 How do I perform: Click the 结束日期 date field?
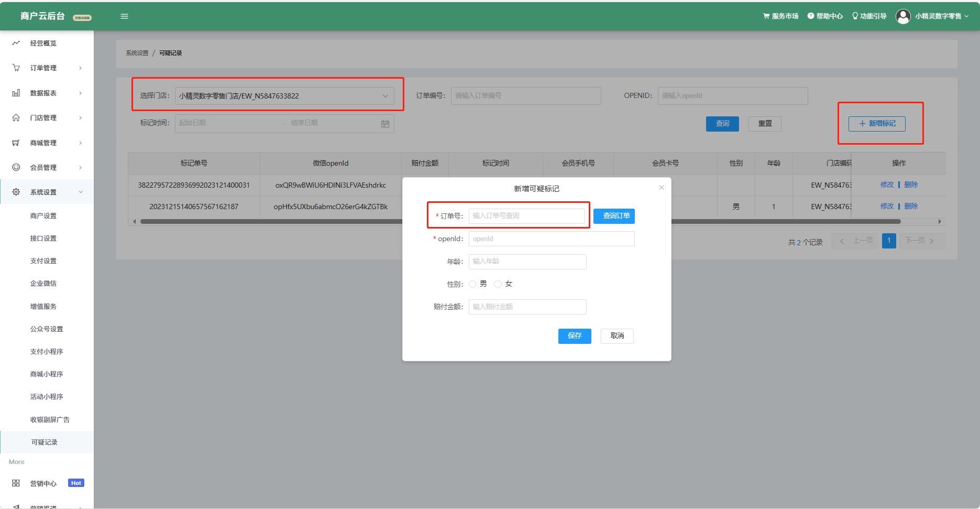click(333, 123)
